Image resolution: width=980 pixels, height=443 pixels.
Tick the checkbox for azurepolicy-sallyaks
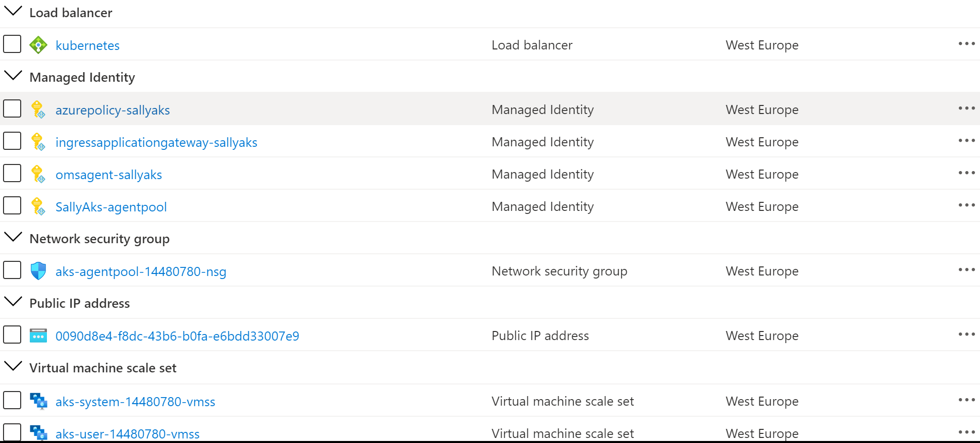coord(12,108)
